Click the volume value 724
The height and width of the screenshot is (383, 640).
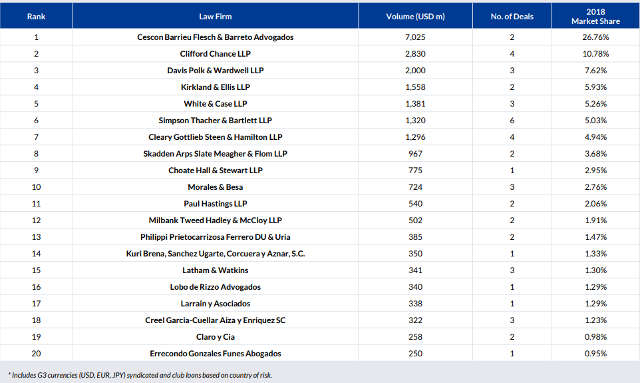click(x=416, y=187)
